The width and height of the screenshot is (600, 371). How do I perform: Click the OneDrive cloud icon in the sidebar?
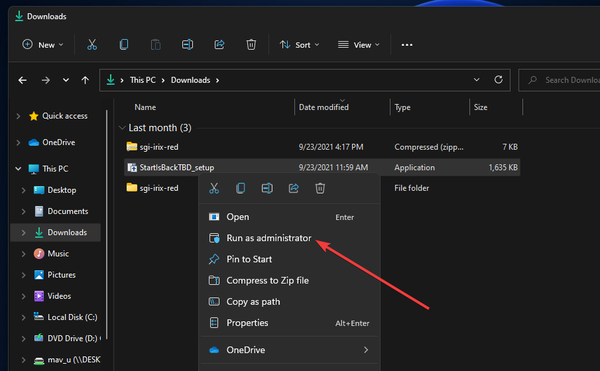tap(34, 143)
